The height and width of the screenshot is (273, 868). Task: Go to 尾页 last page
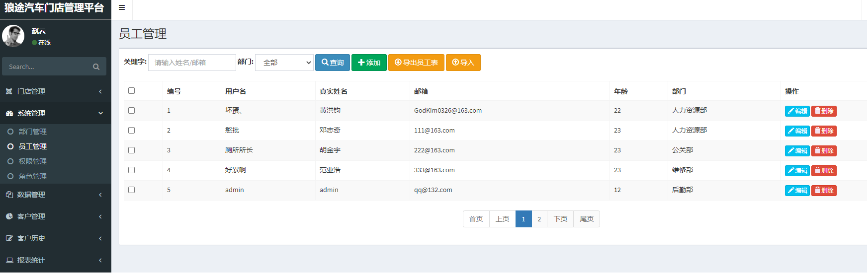click(x=587, y=219)
